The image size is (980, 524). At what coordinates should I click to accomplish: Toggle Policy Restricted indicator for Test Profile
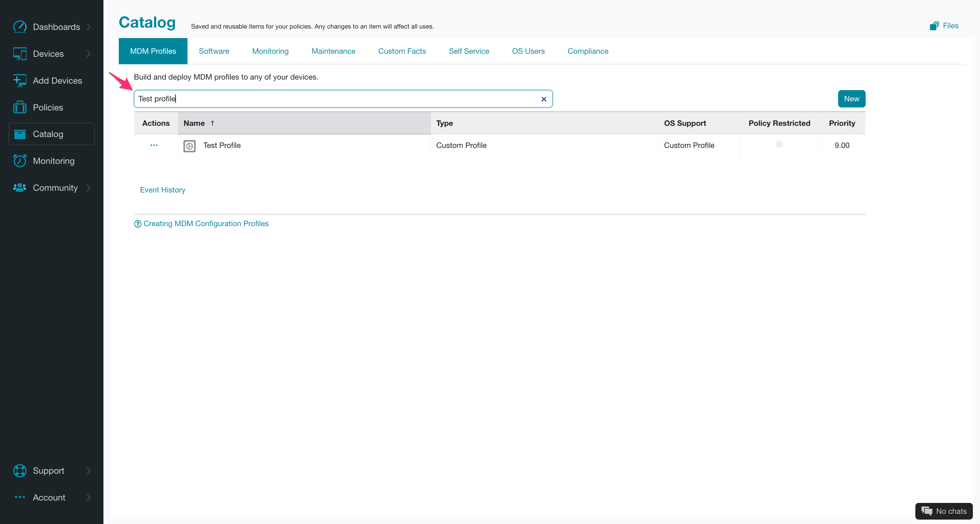[x=779, y=144]
